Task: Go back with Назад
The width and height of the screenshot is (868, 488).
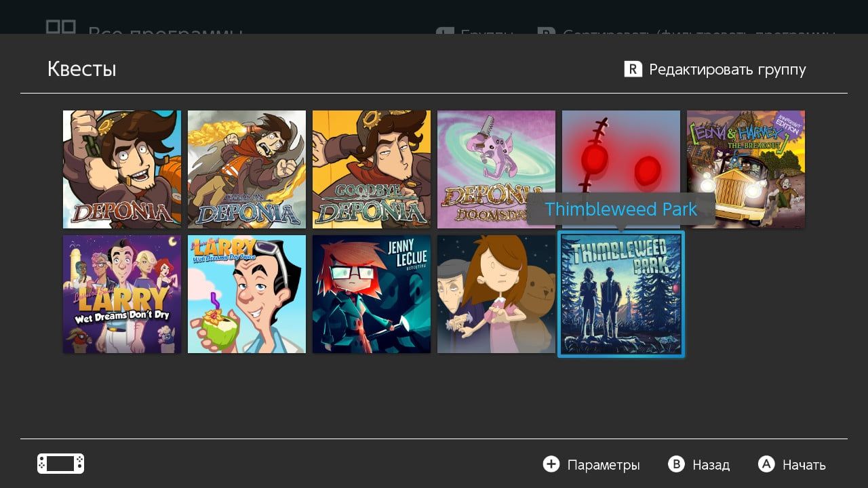Action: point(711,465)
